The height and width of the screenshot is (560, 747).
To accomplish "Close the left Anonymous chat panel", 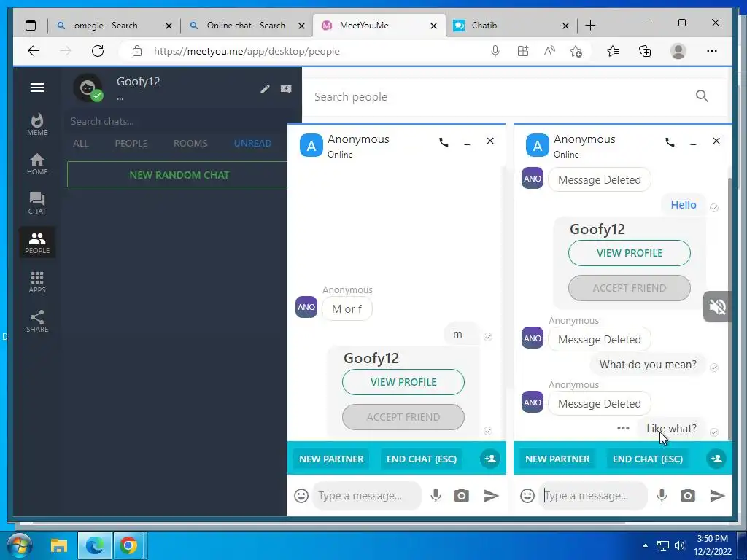I will pyautogui.click(x=489, y=141).
